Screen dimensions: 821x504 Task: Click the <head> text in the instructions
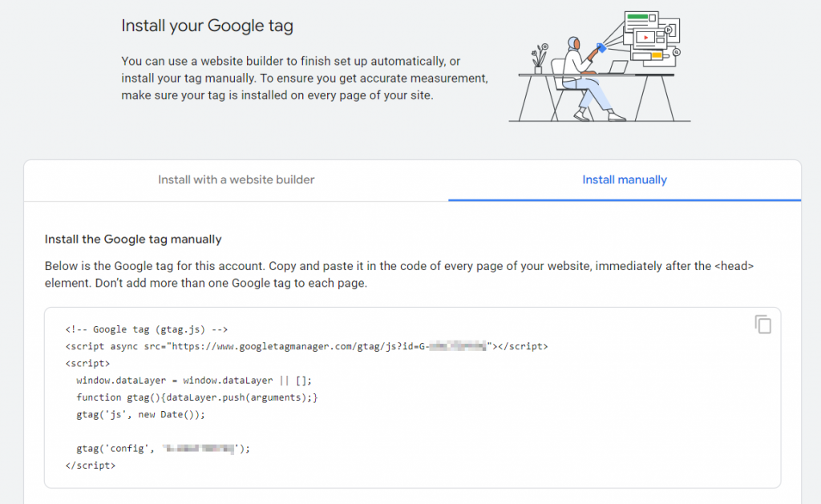pos(734,266)
